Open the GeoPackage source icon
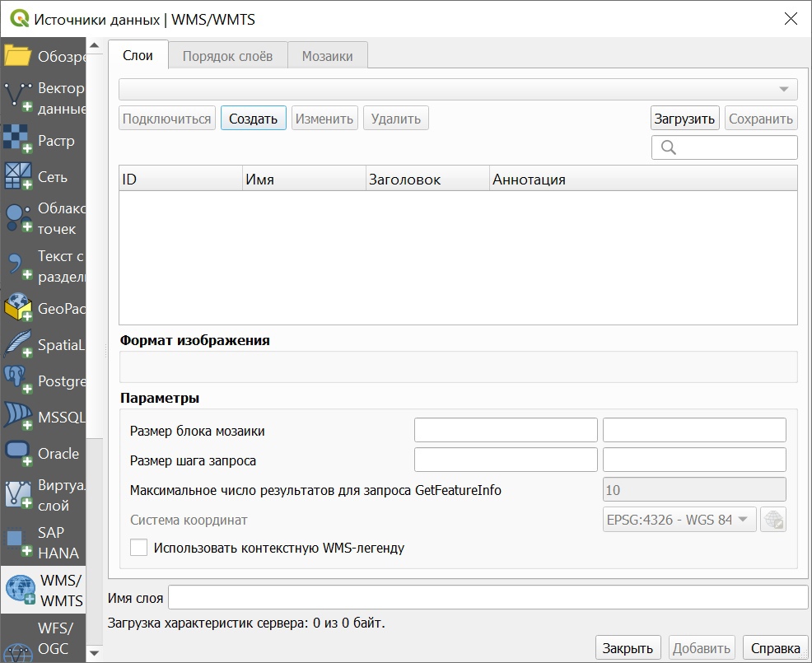This screenshot has height=663, width=812. (18, 309)
